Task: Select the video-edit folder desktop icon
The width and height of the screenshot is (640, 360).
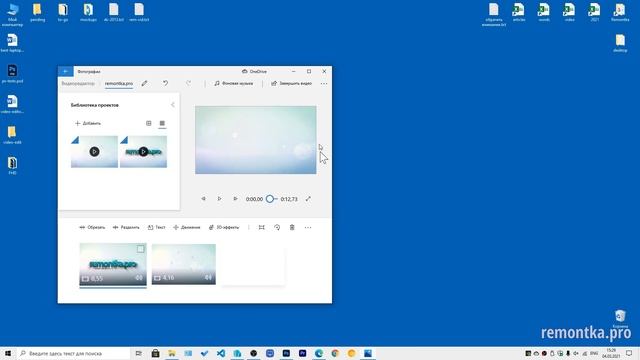Action: click(x=12, y=135)
